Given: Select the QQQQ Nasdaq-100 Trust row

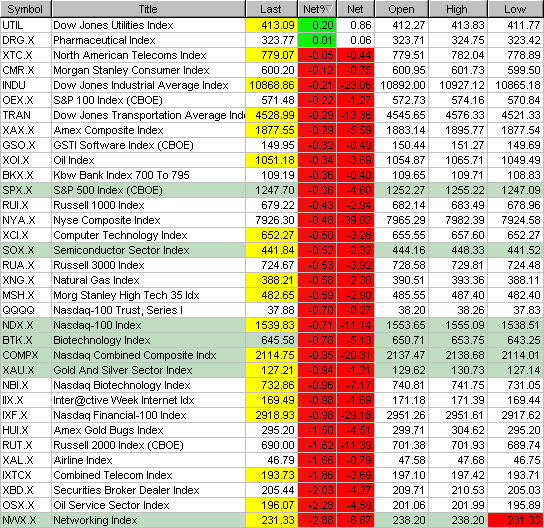Looking at the screenshot, I should point(272,310).
